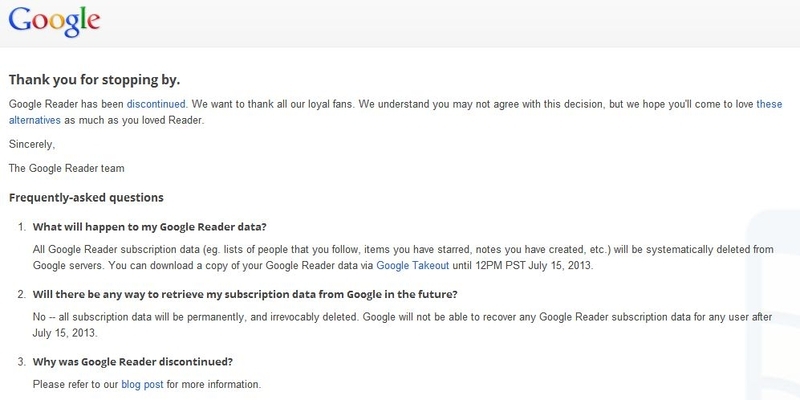
Task: Open the "discontinued" link
Action: click(x=156, y=104)
